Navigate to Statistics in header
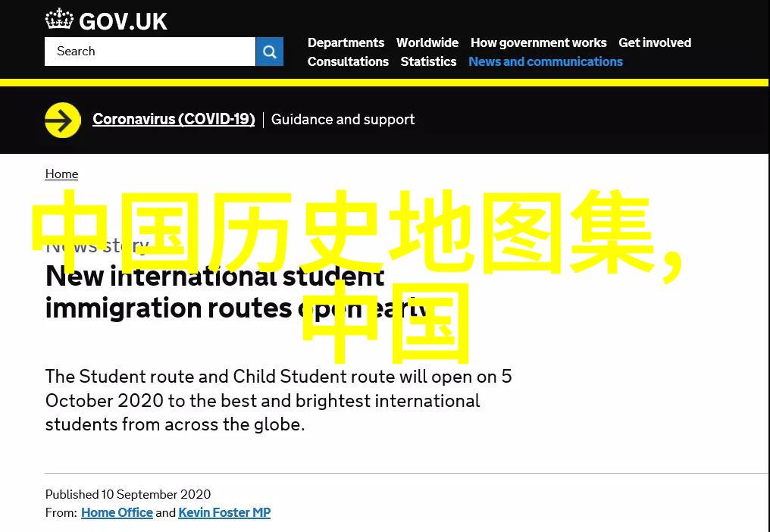This screenshot has width=770, height=532. 428,61
